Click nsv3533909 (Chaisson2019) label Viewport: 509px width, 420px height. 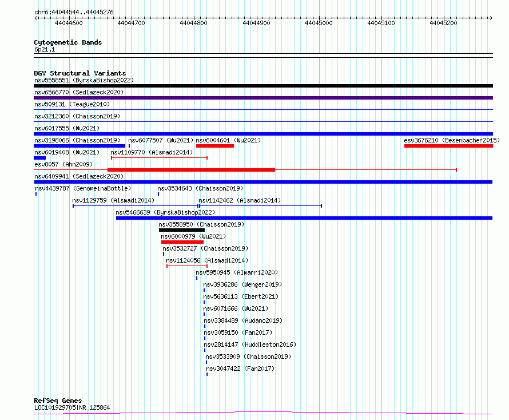click(x=248, y=356)
